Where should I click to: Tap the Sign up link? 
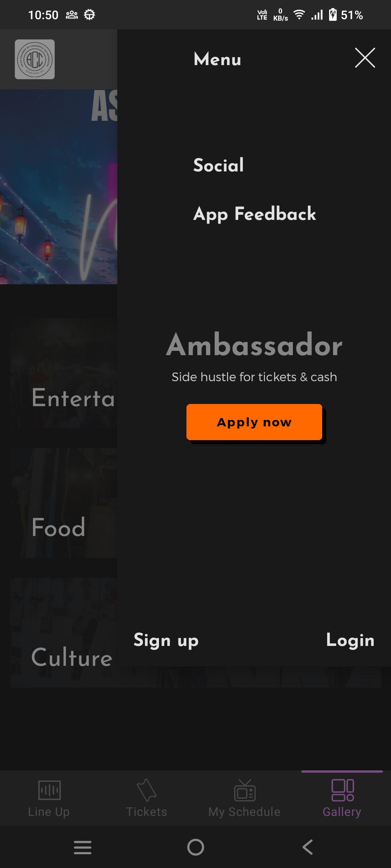tap(166, 641)
